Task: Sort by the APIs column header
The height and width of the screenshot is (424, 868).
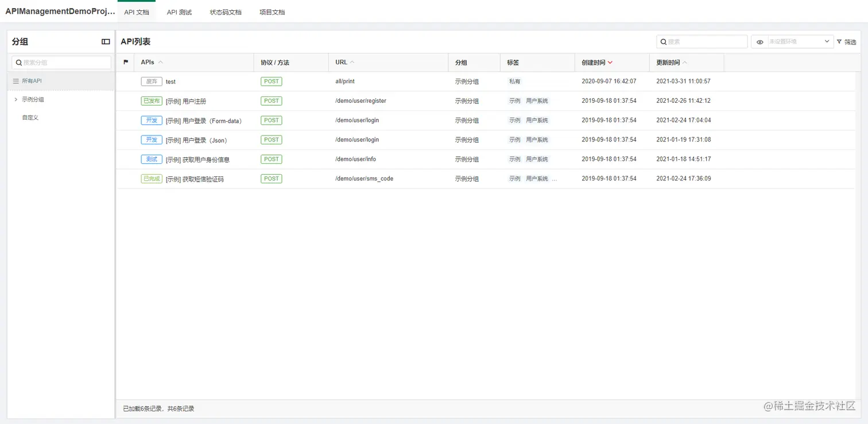Action: [x=152, y=62]
